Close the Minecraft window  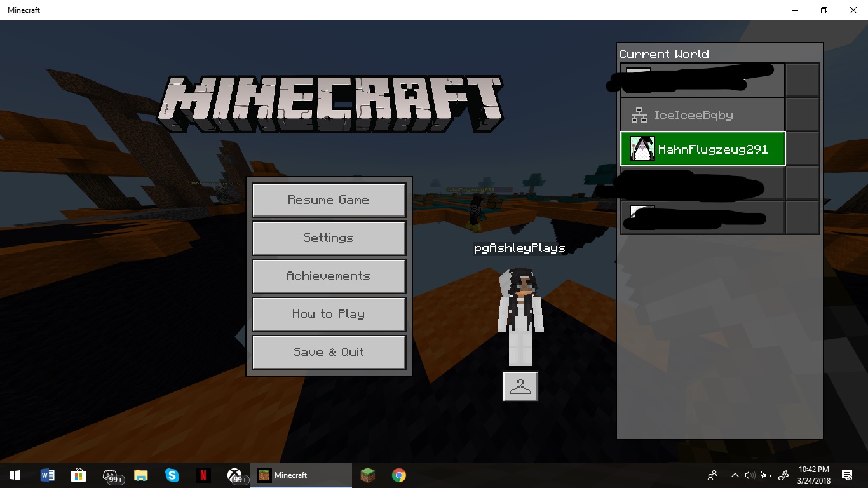[853, 10]
